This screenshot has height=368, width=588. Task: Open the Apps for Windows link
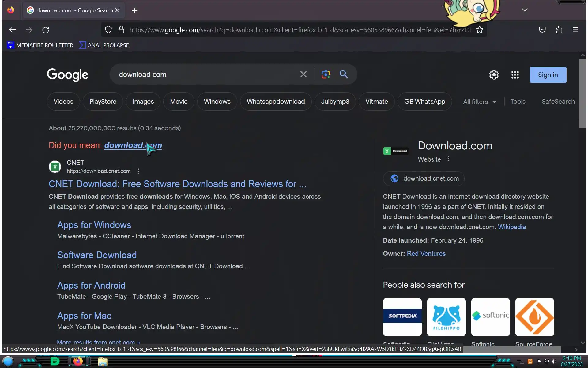94,225
